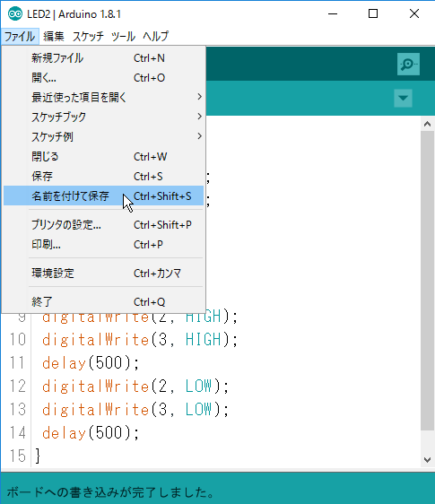435x504 pixels.
Task: Open the 編集 menu
Action: tap(54, 36)
